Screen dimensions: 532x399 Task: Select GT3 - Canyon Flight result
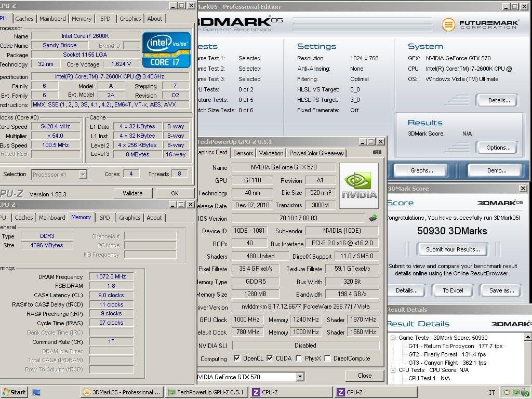click(x=447, y=363)
